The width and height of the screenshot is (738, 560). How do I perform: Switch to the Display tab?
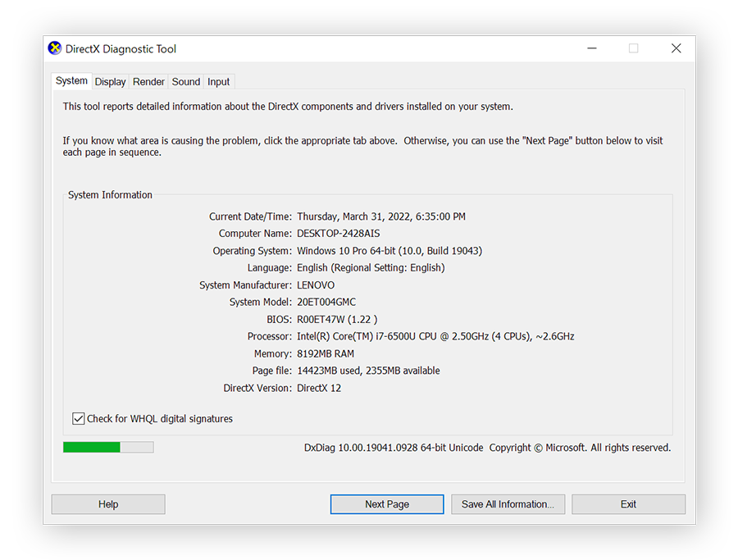pos(110,81)
